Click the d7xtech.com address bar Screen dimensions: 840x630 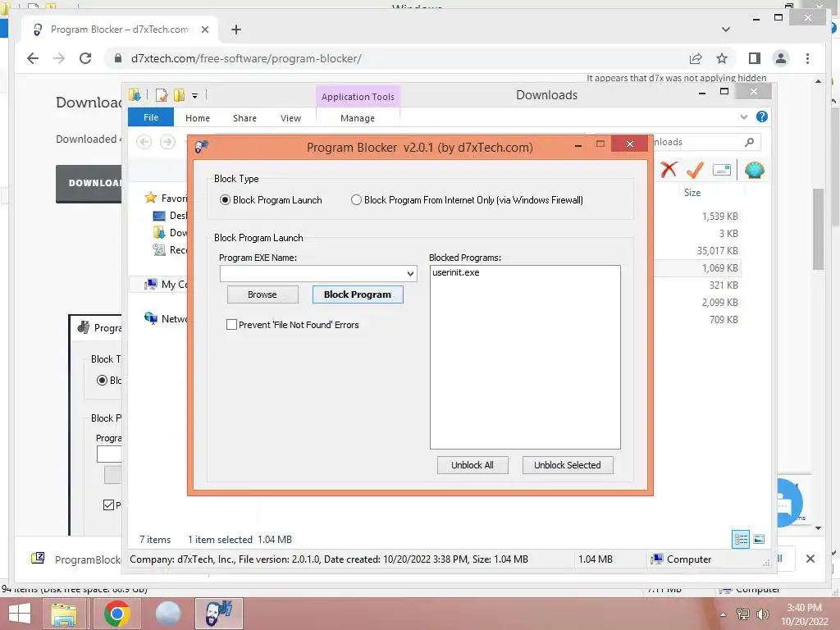(246, 58)
